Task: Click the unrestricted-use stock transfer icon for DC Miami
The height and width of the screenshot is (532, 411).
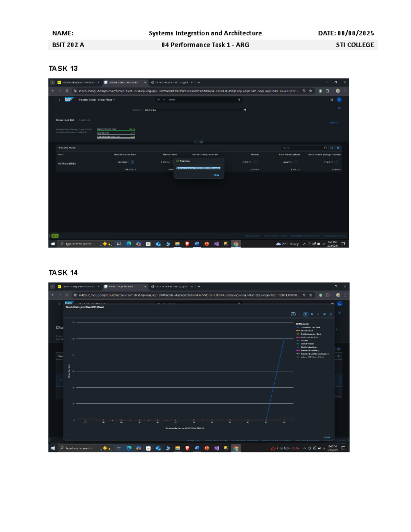Action: point(133,162)
